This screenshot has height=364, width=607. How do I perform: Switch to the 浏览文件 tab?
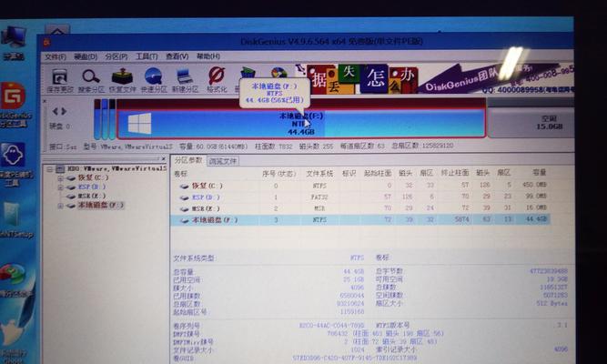222,161
